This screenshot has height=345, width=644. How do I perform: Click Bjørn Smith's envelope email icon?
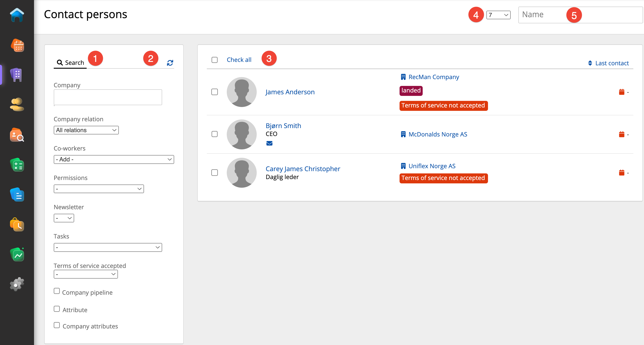pyautogui.click(x=269, y=143)
